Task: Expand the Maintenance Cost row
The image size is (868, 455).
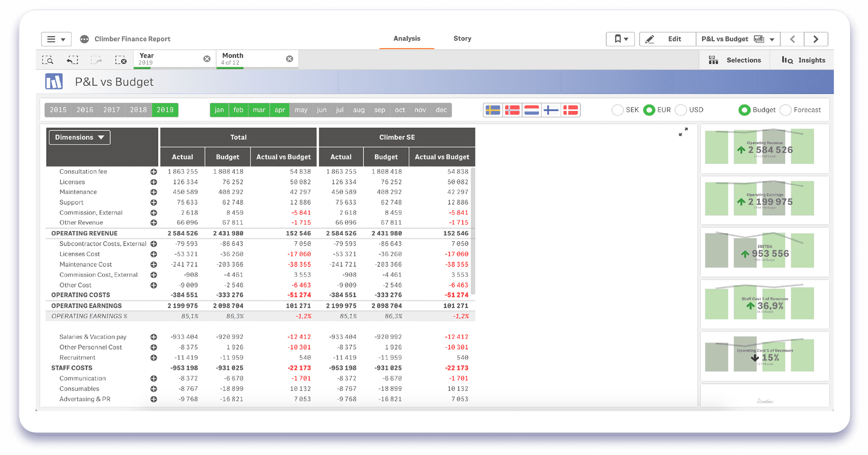Action: (x=154, y=265)
